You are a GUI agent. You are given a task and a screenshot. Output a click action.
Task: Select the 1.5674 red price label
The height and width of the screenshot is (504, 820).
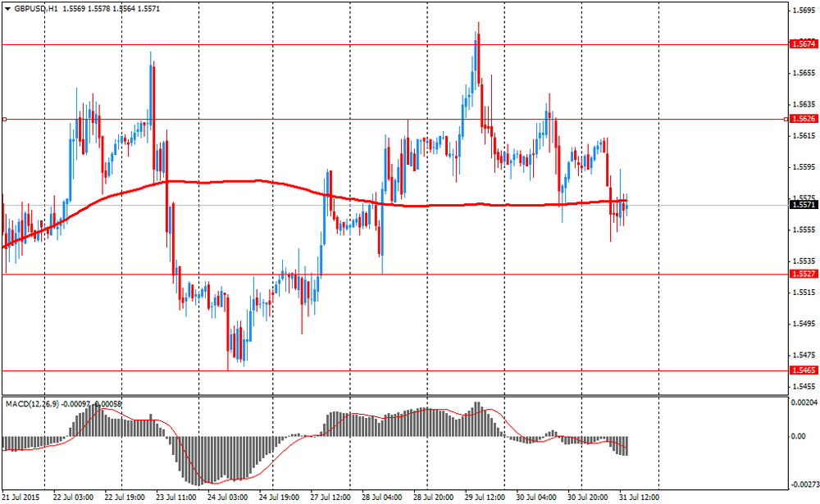[804, 44]
